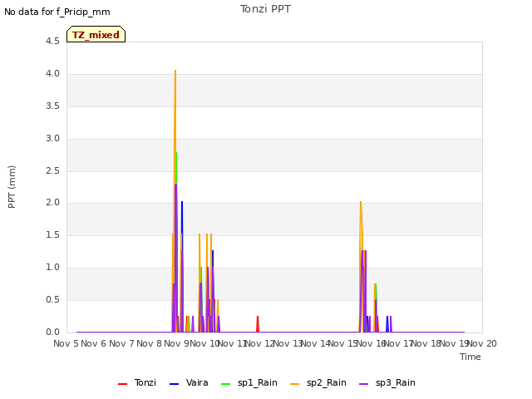This screenshot has height=399, width=532.
Task: Click the Nov 18 x-axis date label
Action: click(x=426, y=343)
